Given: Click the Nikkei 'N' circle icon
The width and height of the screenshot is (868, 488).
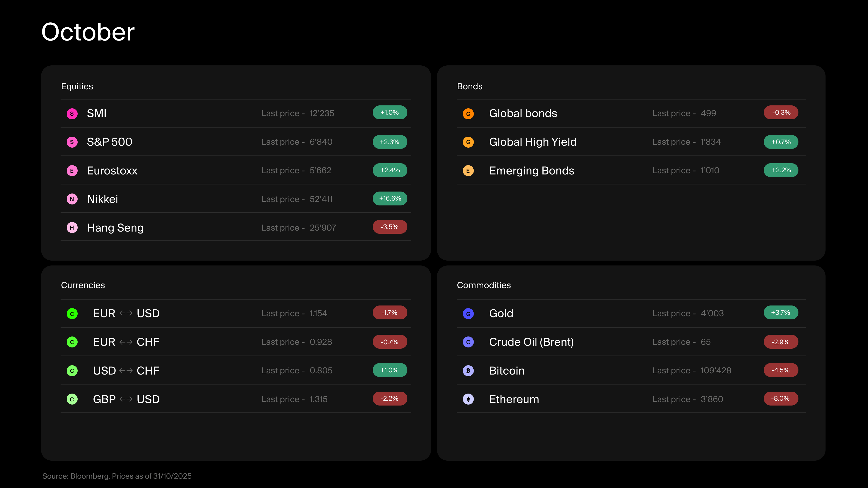Looking at the screenshot, I should pyautogui.click(x=72, y=199).
